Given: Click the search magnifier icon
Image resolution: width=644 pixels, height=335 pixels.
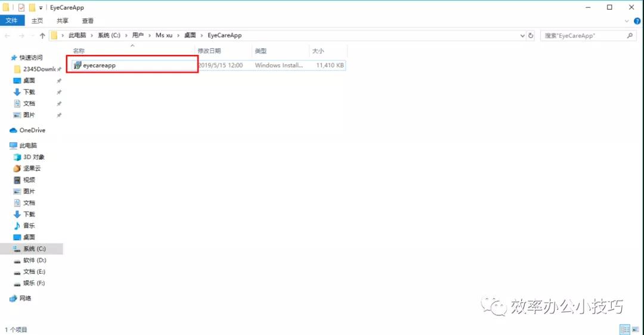Looking at the screenshot, I should pyautogui.click(x=630, y=36).
